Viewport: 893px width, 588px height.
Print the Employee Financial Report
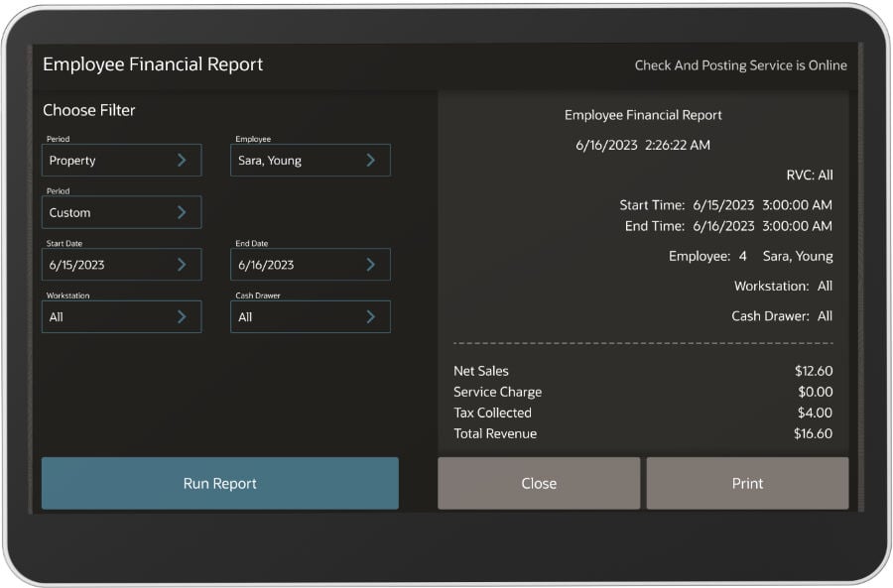(x=747, y=483)
